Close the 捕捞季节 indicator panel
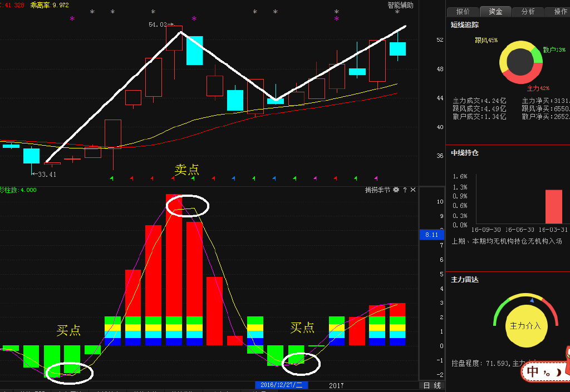 point(413,190)
